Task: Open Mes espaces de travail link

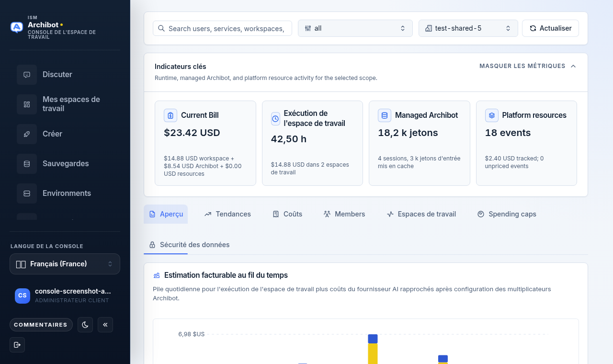Action: coord(65,104)
